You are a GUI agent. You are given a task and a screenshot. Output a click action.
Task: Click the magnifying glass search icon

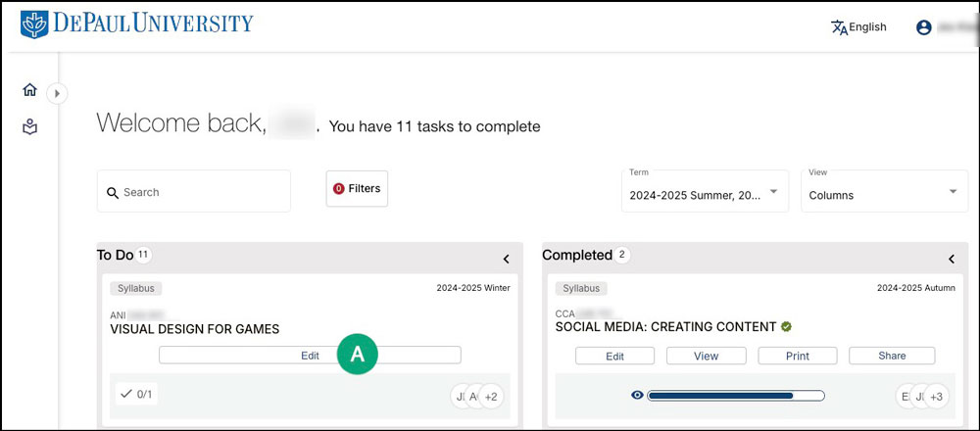click(113, 192)
